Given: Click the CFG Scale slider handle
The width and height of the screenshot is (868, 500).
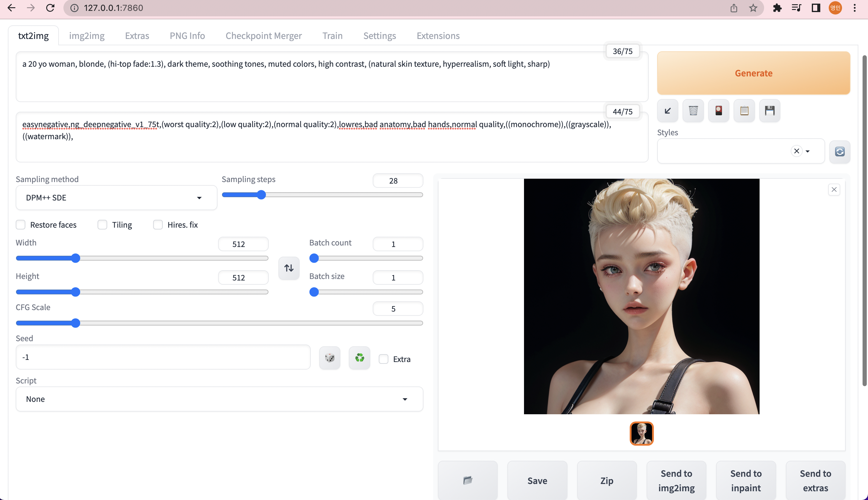Looking at the screenshot, I should point(76,323).
